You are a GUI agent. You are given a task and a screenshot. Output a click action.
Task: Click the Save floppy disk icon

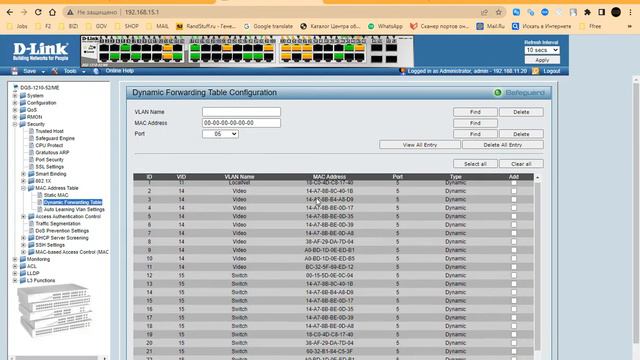pyautogui.click(x=15, y=71)
